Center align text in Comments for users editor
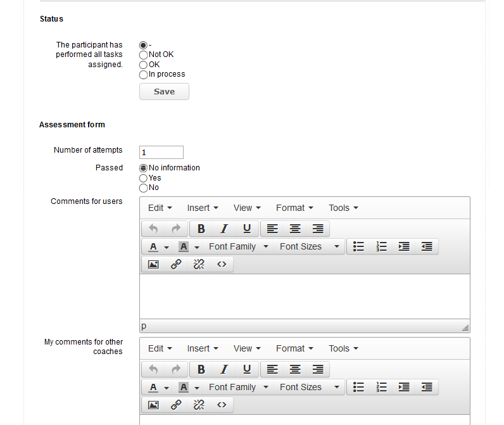The height and width of the screenshot is (425, 504). pos(295,229)
